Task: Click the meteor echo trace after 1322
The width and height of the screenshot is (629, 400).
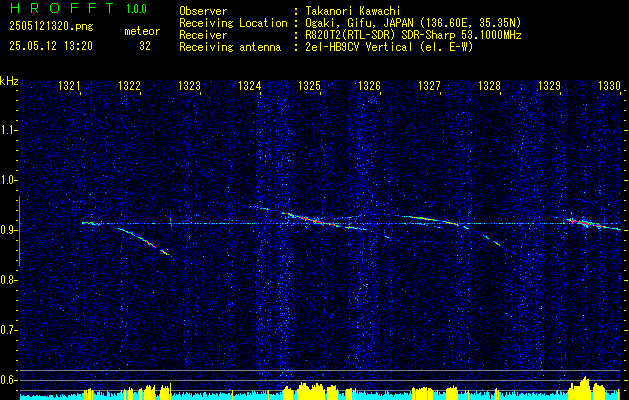Action: (144, 241)
